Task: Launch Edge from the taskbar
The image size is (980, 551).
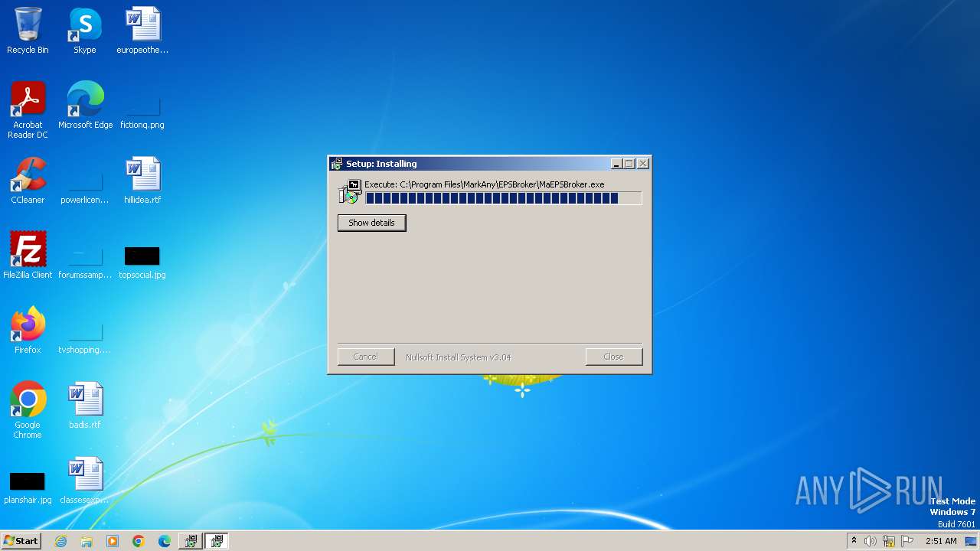Action: click(x=164, y=541)
